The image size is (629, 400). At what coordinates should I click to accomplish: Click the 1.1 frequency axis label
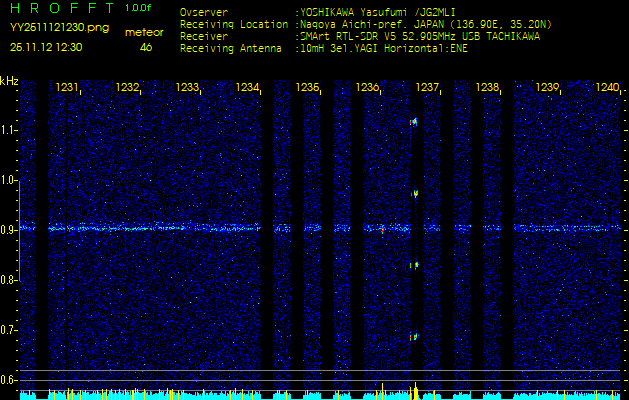8,130
